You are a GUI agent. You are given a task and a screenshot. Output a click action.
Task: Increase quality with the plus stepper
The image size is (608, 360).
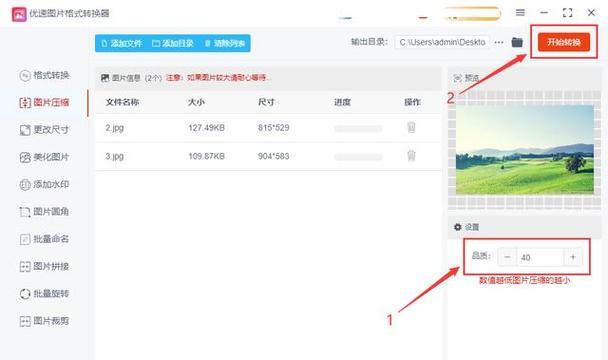tap(573, 257)
